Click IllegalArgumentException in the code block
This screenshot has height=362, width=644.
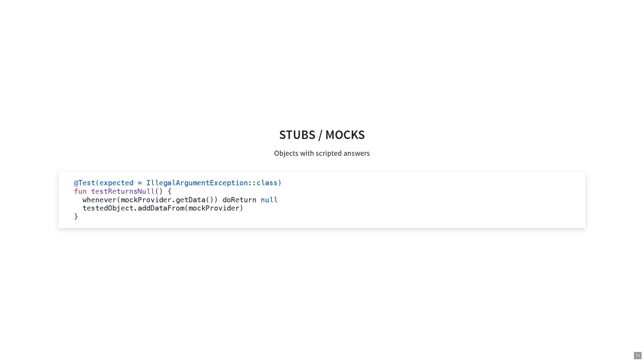tap(197, 183)
